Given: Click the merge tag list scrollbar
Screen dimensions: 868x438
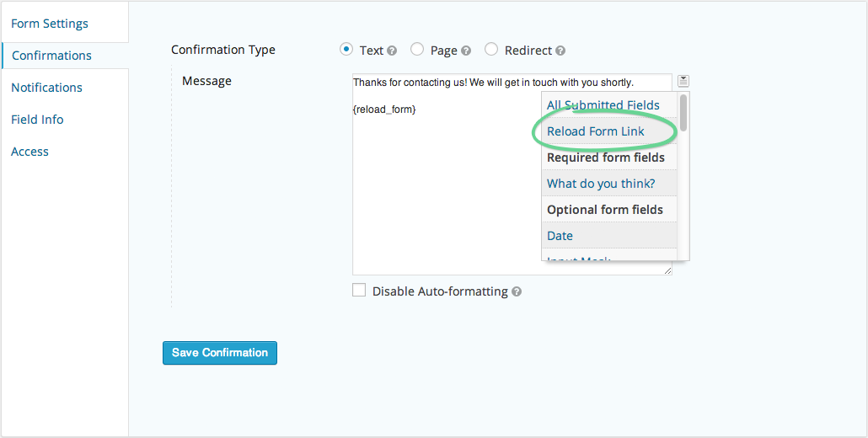Looking at the screenshot, I should pyautogui.click(x=683, y=113).
